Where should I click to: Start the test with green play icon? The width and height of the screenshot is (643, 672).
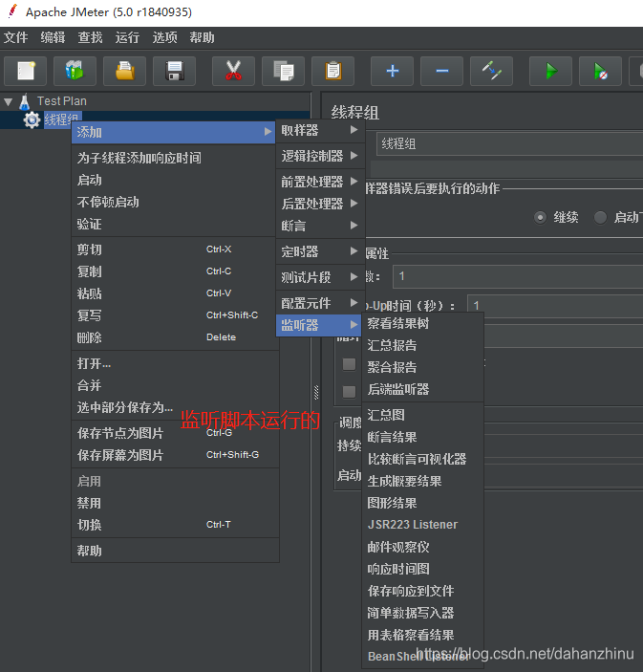pyautogui.click(x=550, y=71)
